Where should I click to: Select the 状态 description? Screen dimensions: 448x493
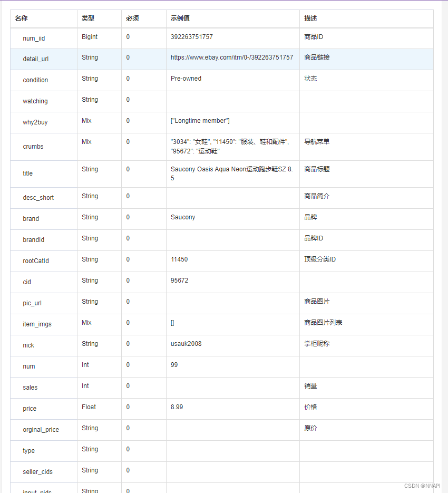[310, 78]
